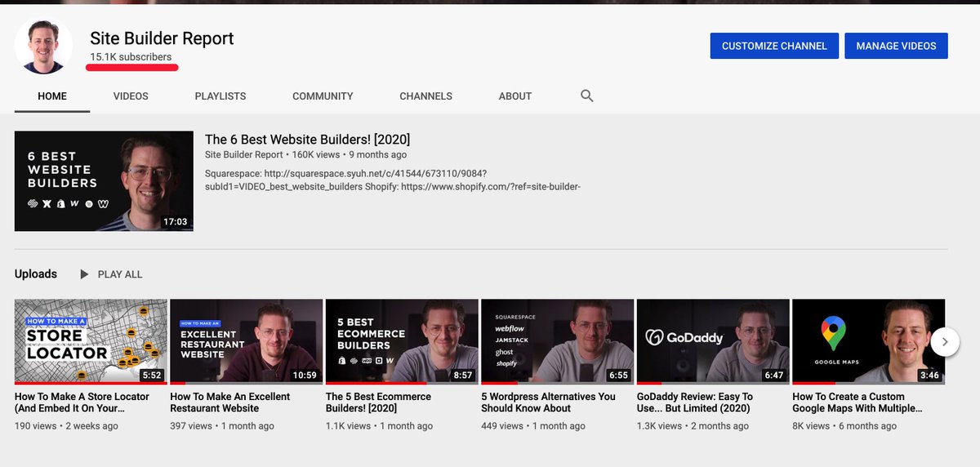Click the 5:52 duration badge

pos(151,376)
